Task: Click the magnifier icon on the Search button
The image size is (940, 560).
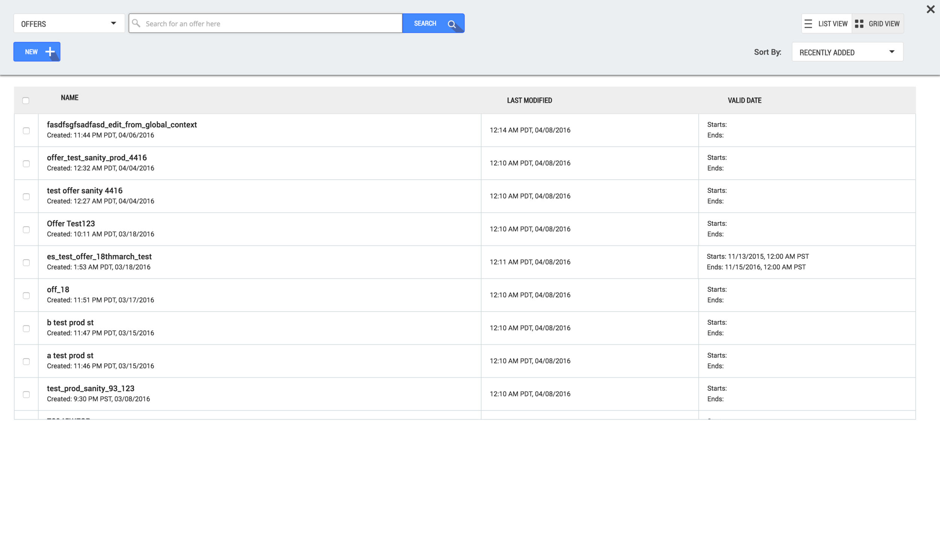Action: 452,24
